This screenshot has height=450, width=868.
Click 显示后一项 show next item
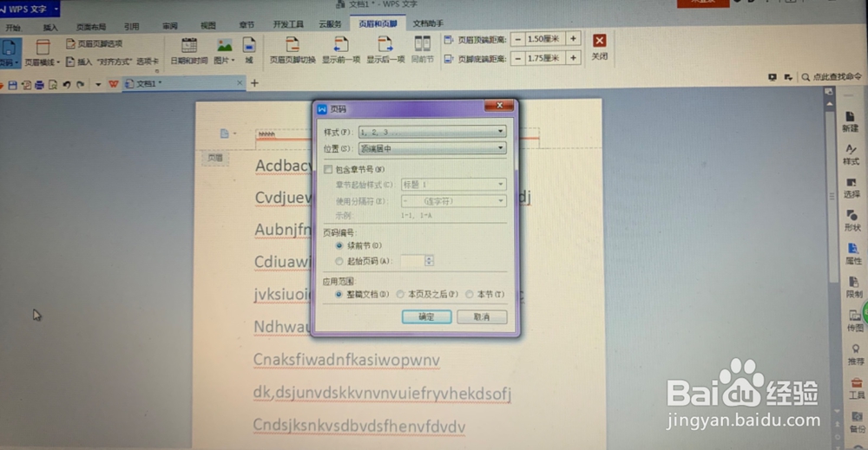click(x=385, y=50)
